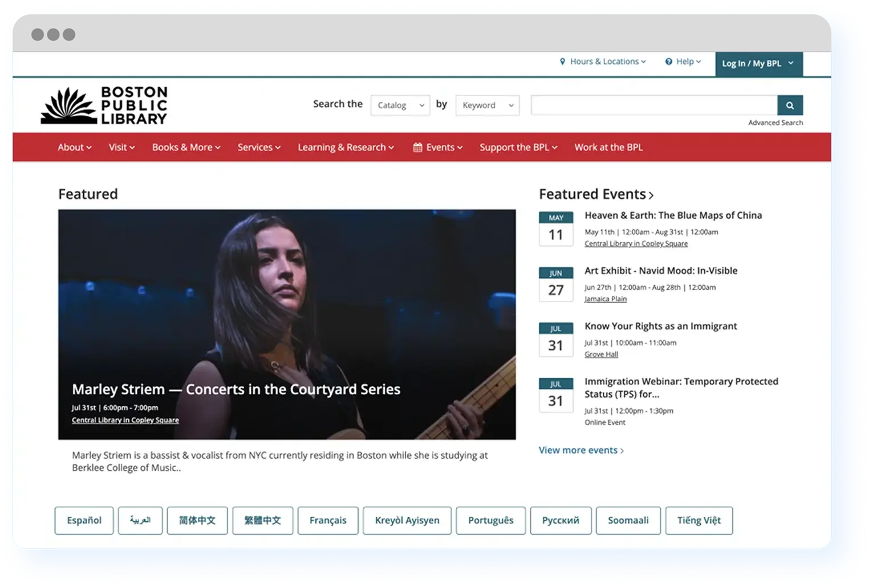Image resolution: width=869 pixels, height=588 pixels.
Task: Click the Jun 27 calendar date icon
Action: tap(555, 284)
